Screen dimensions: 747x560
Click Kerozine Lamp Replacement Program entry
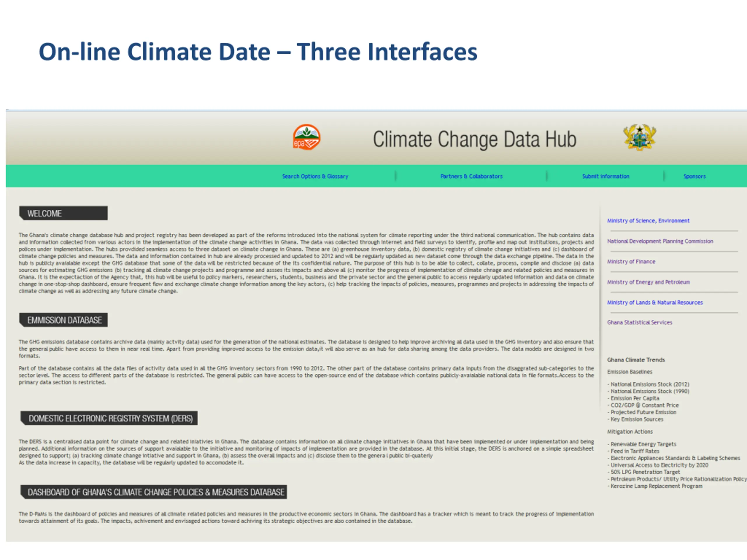coord(656,486)
